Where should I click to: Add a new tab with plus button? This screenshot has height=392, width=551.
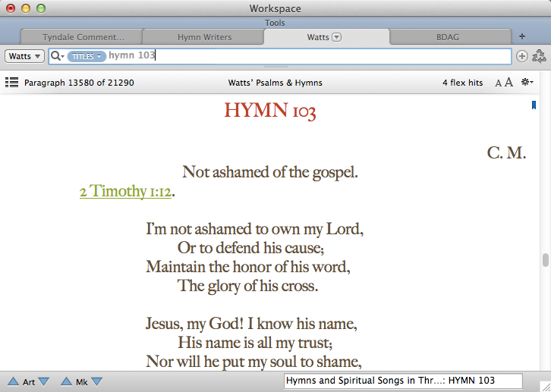pos(522,36)
